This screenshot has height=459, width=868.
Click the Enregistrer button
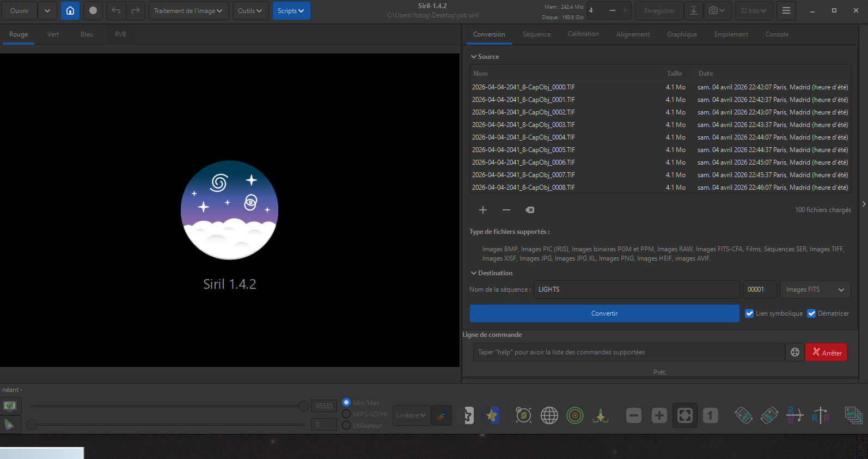point(659,10)
